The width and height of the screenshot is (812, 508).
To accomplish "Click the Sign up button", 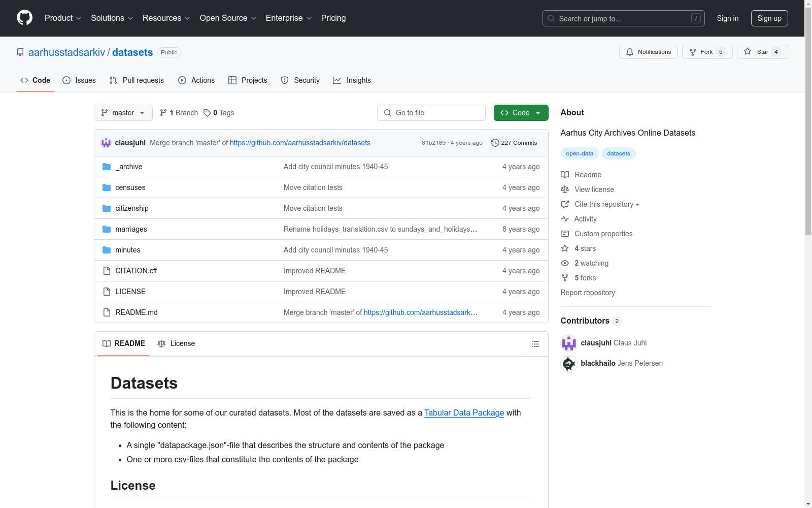I will point(769,18).
